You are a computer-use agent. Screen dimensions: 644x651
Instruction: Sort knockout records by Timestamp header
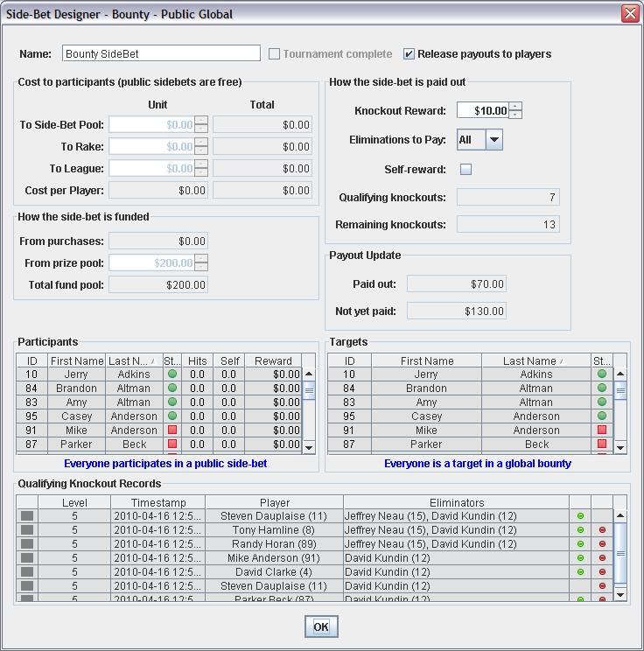[157, 502]
